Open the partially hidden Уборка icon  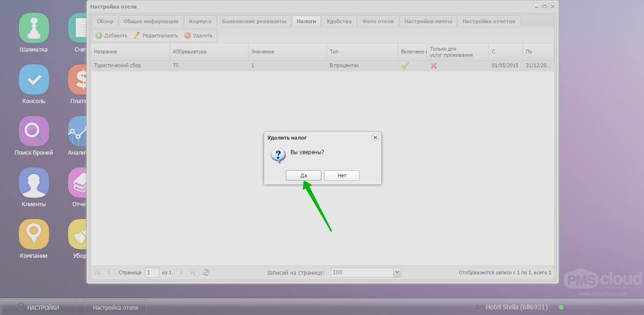click(x=77, y=234)
